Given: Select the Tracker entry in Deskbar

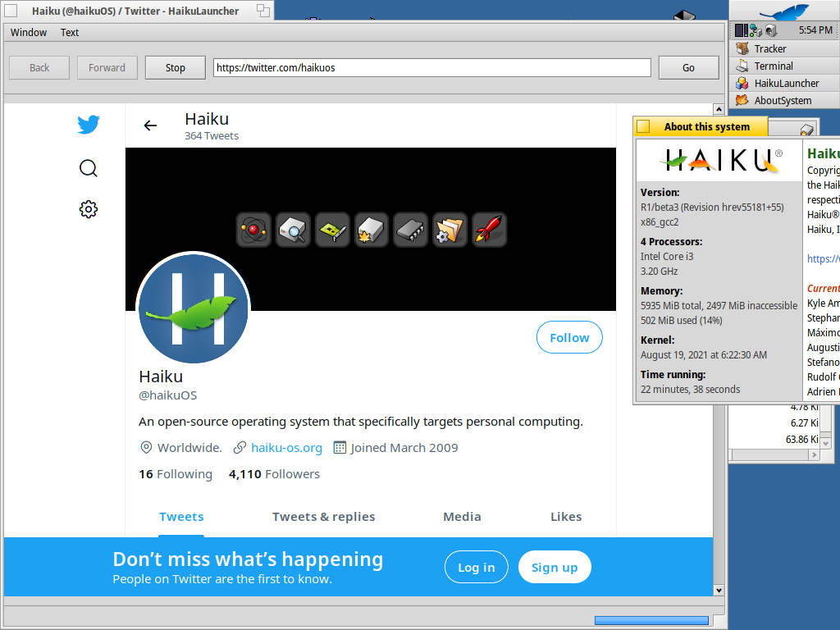Looking at the screenshot, I should [x=785, y=48].
